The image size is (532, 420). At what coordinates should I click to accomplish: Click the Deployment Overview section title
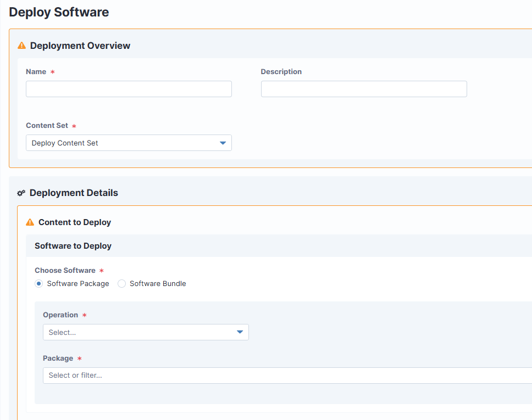coord(80,46)
